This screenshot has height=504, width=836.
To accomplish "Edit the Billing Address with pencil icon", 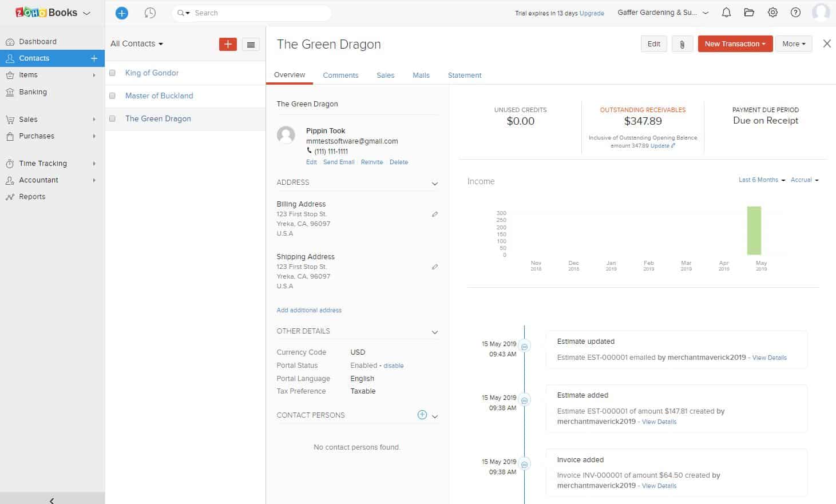I will tap(435, 214).
